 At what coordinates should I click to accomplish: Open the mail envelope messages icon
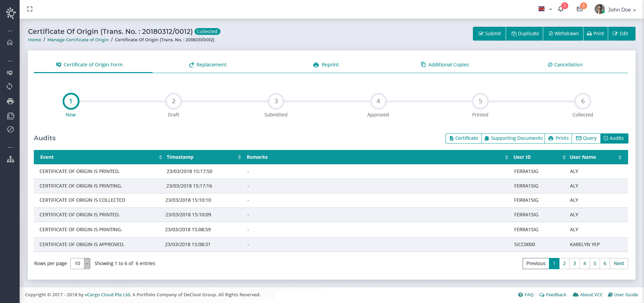579,9
